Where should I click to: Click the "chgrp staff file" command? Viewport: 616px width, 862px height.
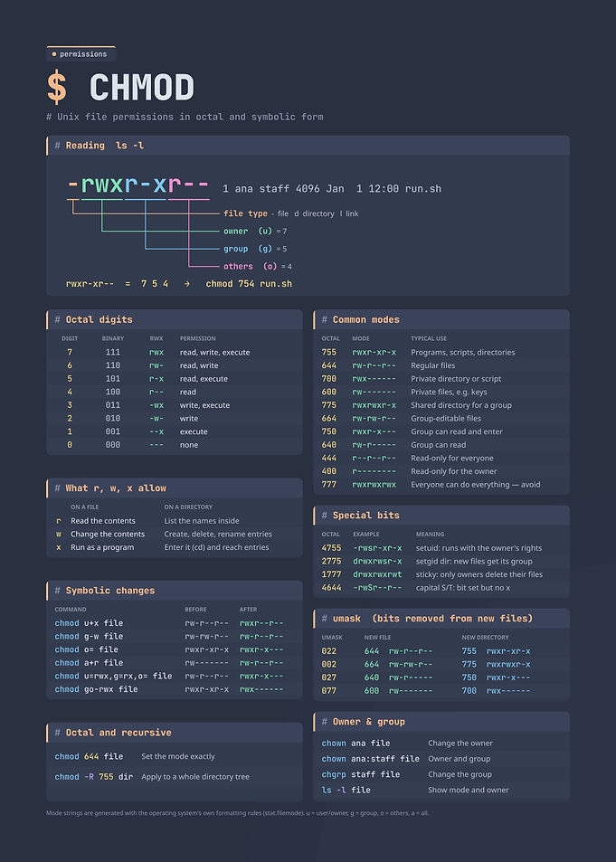(x=361, y=774)
